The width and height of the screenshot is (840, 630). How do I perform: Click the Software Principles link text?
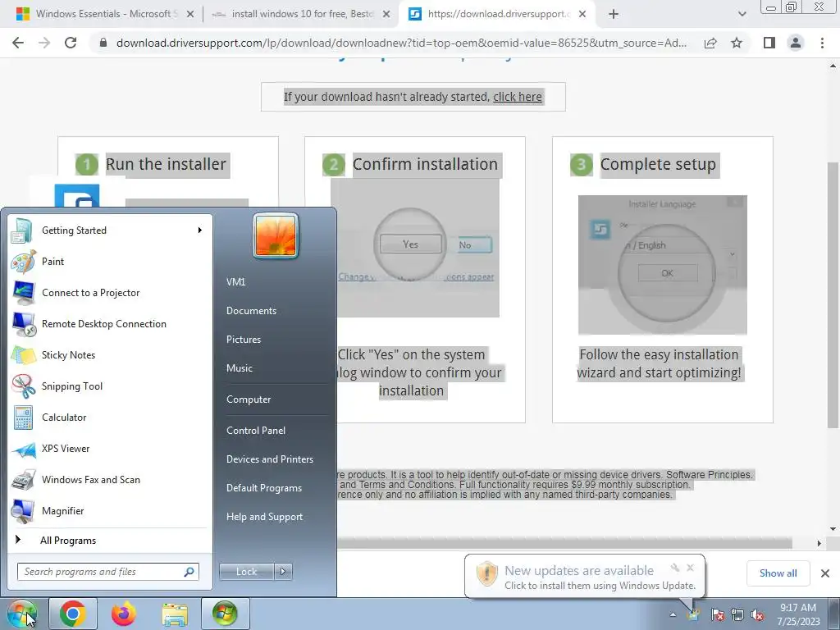[x=710, y=475]
